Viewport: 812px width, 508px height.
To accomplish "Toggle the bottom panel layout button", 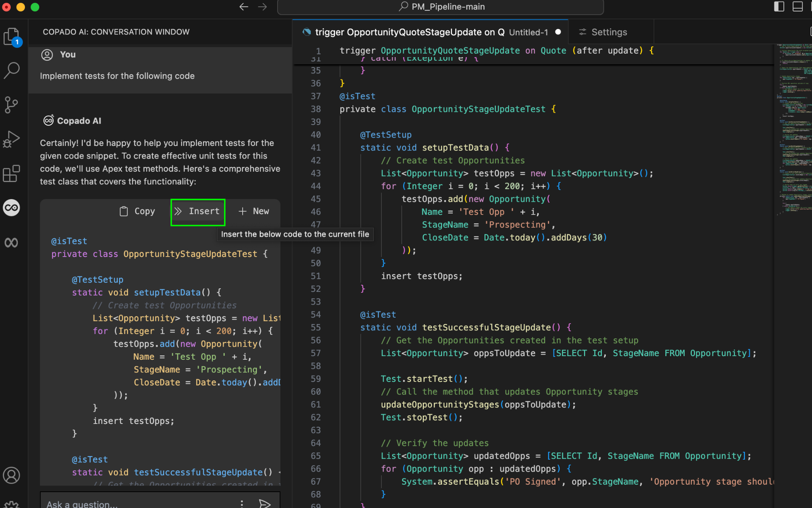I will (x=797, y=7).
